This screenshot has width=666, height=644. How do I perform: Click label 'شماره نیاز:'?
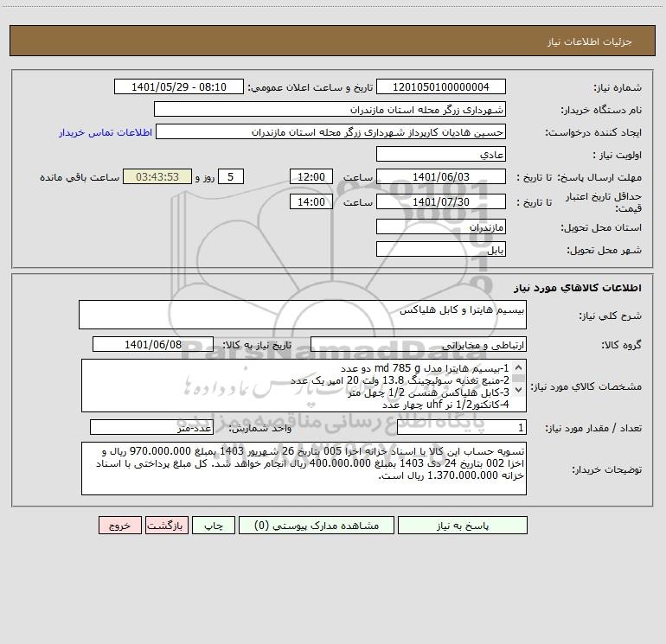point(618,87)
